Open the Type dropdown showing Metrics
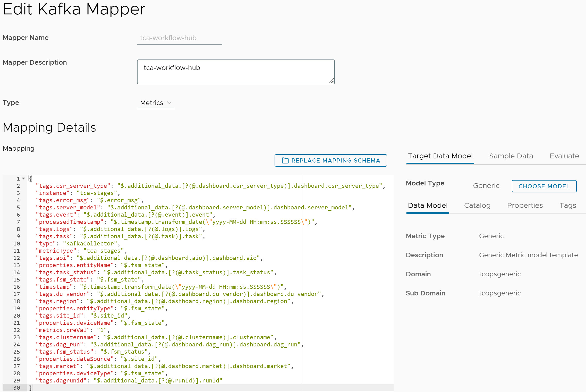 coord(155,103)
